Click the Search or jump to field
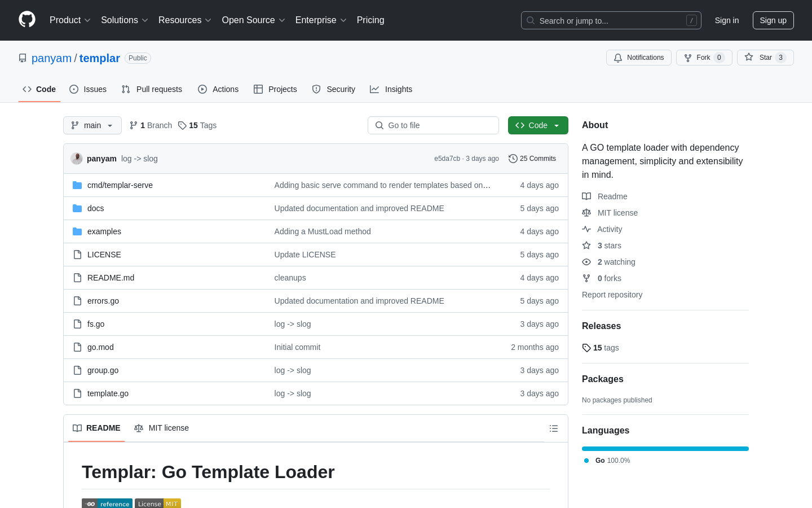Viewport: 812px width, 508px height. [x=611, y=20]
